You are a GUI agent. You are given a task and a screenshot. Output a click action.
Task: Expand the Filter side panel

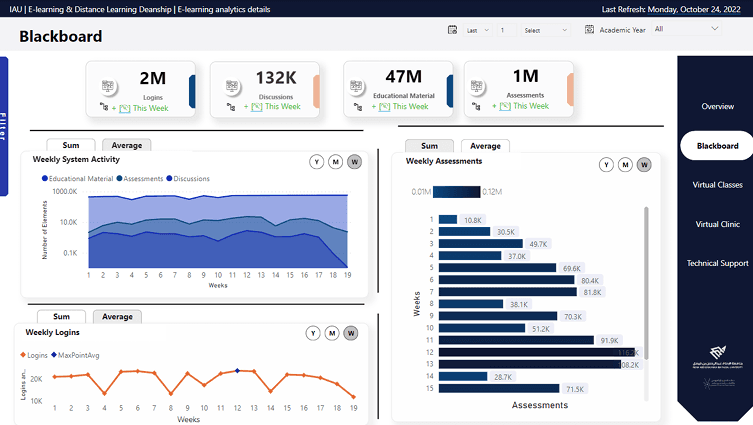tap(4, 126)
